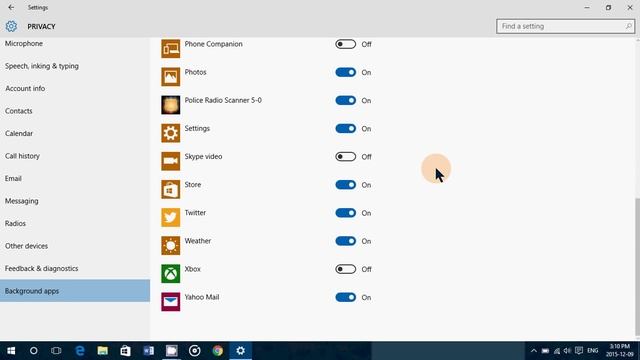Click the Xbox app icon
Screen dimensions: 640x360
(x=170, y=274)
